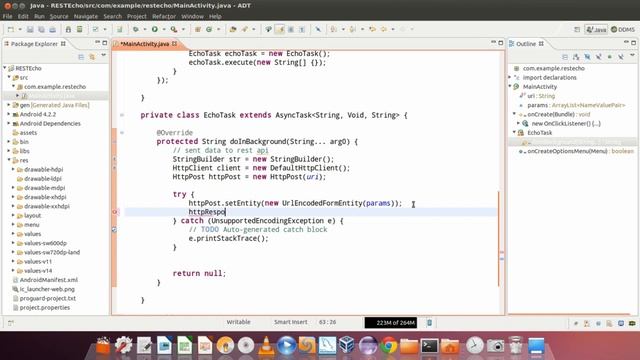
Task: Open the Source menu
Action: (x=59, y=16)
